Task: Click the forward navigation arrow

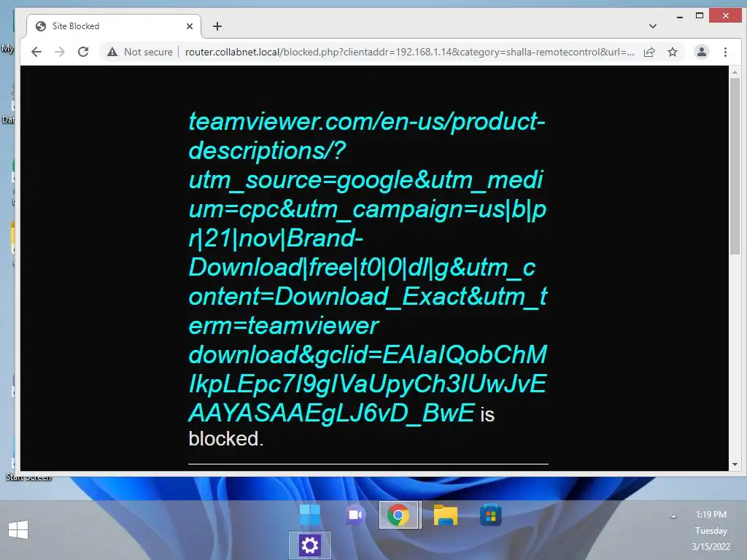Action: click(x=60, y=52)
